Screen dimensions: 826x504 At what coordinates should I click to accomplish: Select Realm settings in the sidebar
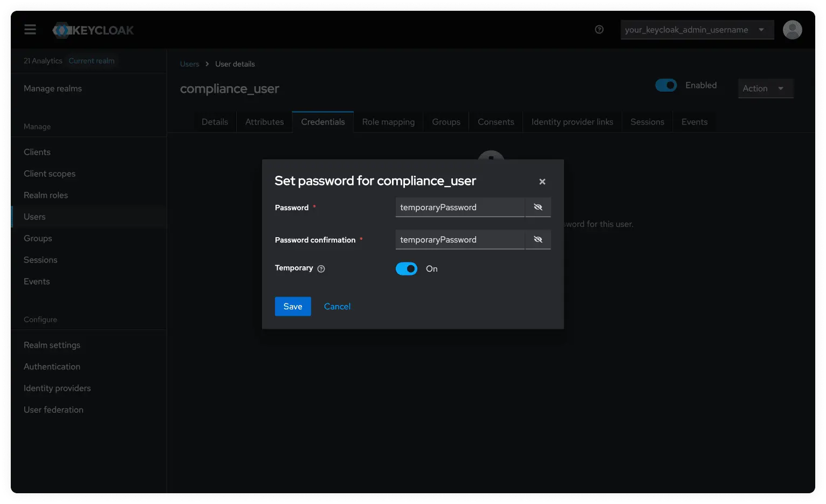(x=52, y=344)
